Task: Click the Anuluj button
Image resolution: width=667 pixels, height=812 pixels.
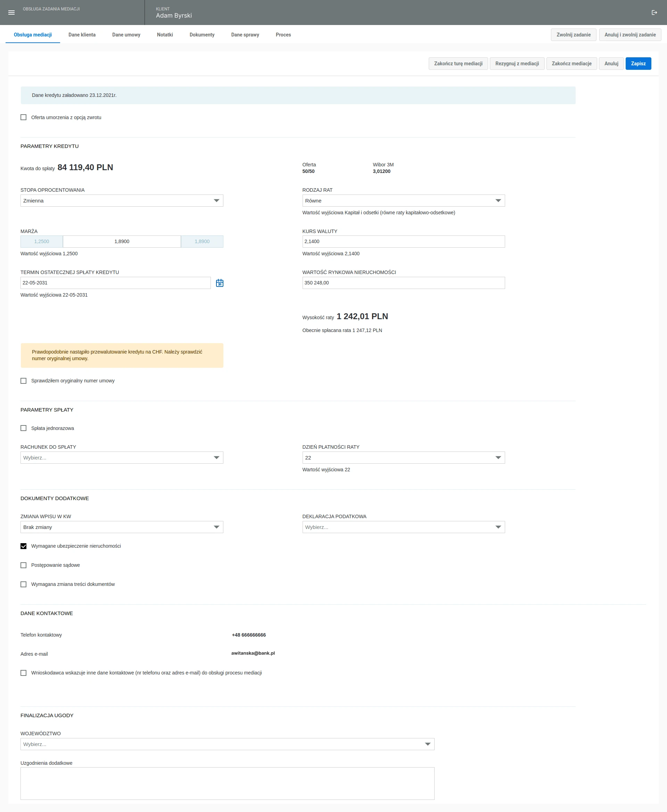Action: click(x=611, y=64)
